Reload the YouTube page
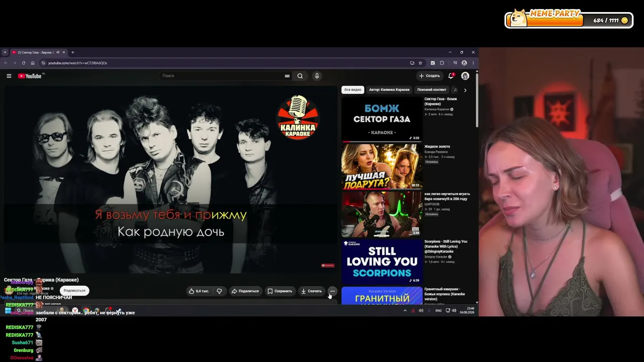644x362 pixels. click(x=24, y=63)
